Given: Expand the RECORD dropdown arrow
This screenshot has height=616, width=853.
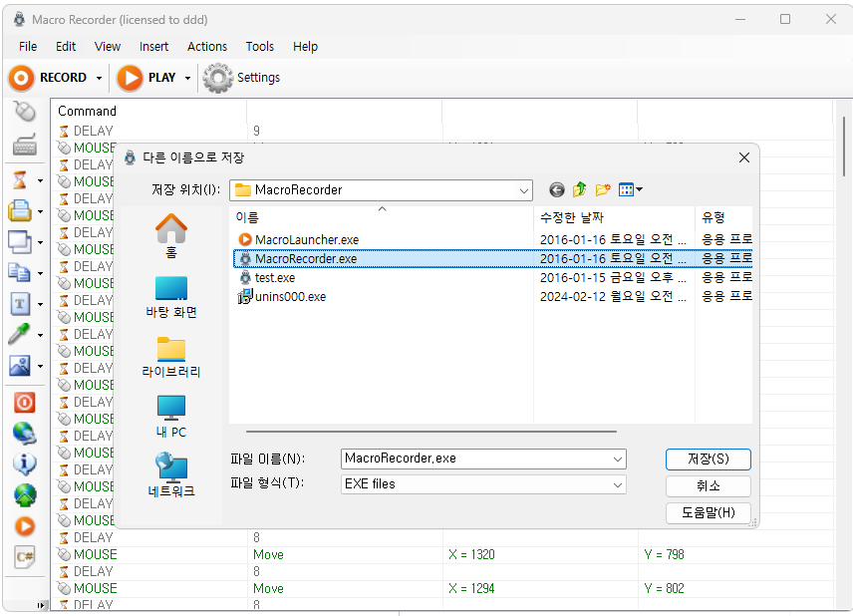Looking at the screenshot, I should tap(99, 78).
